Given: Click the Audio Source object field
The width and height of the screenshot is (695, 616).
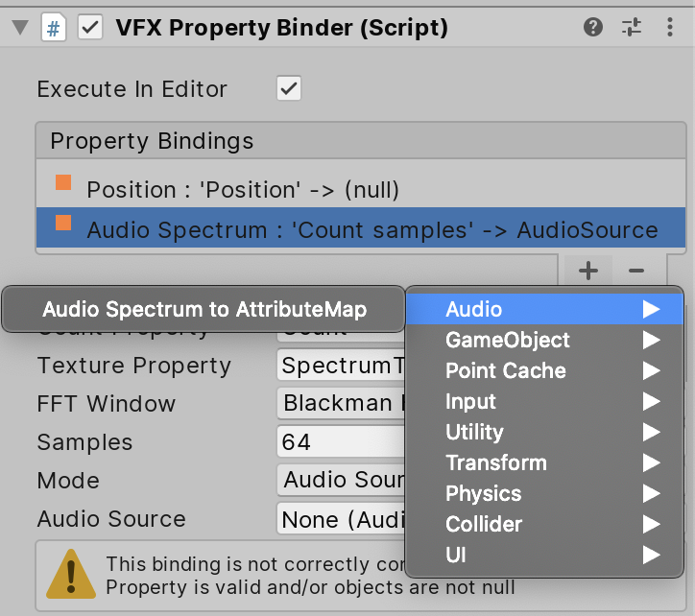Looking at the screenshot, I should pyautogui.click(x=341, y=519).
